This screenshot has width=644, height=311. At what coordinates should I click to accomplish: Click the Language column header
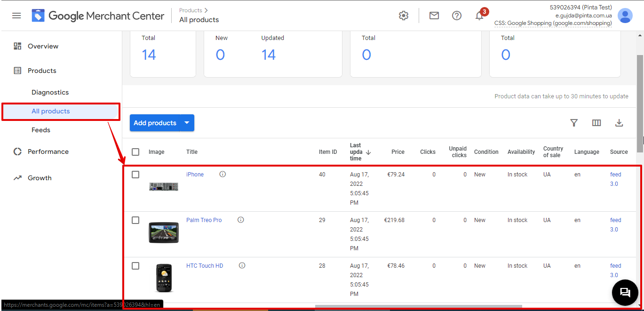(587, 152)
